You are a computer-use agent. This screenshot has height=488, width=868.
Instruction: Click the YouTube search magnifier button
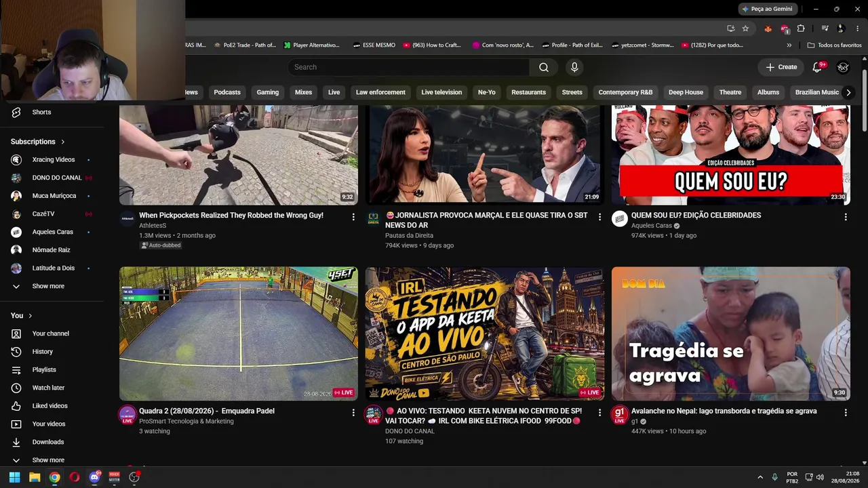click(544, 67)
